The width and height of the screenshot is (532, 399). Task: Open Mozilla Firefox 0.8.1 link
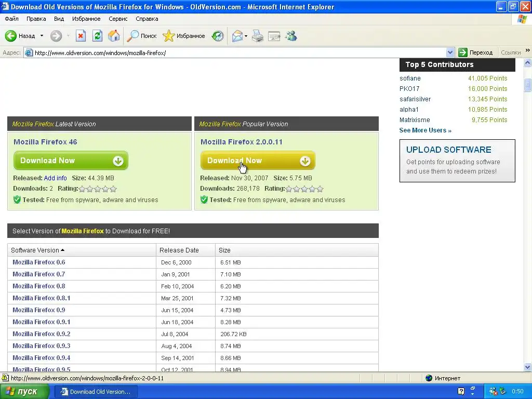42,298
